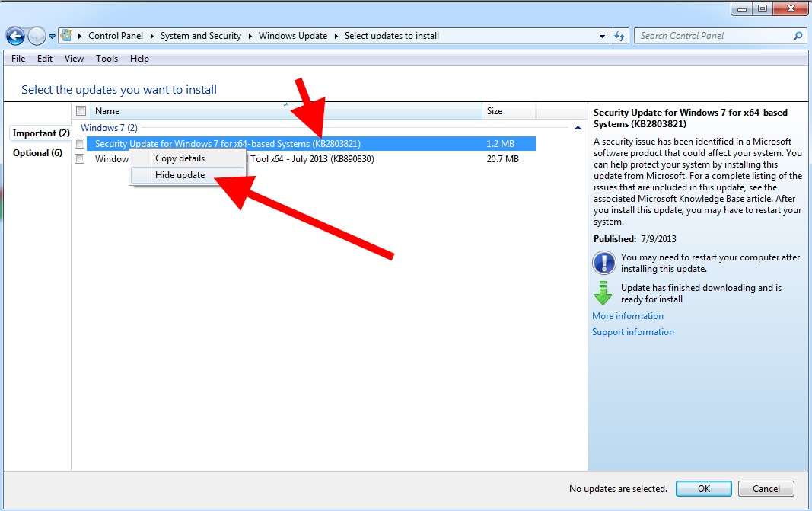Go to Control Panel breadcrumb
This screenshot has width=812, height=511.
pyautogui.click(x=116, y=36)
